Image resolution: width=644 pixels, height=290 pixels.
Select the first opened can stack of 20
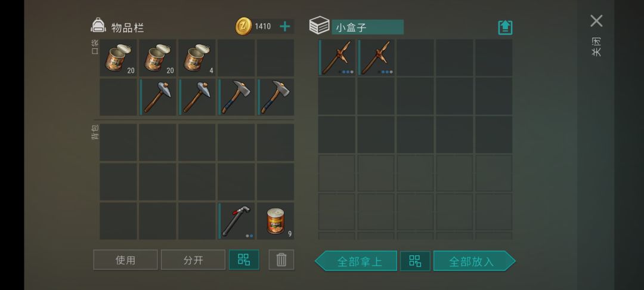click(x=118, y=57)
